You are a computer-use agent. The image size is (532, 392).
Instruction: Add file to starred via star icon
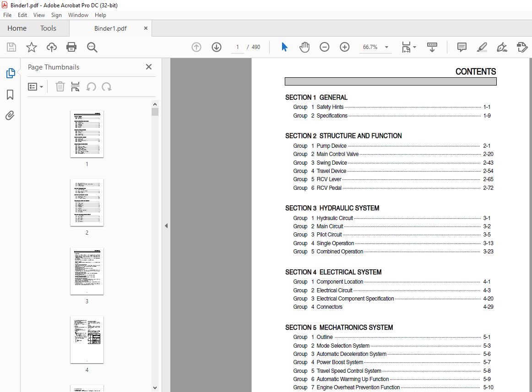pyautogui.click(x=32, y=47)
